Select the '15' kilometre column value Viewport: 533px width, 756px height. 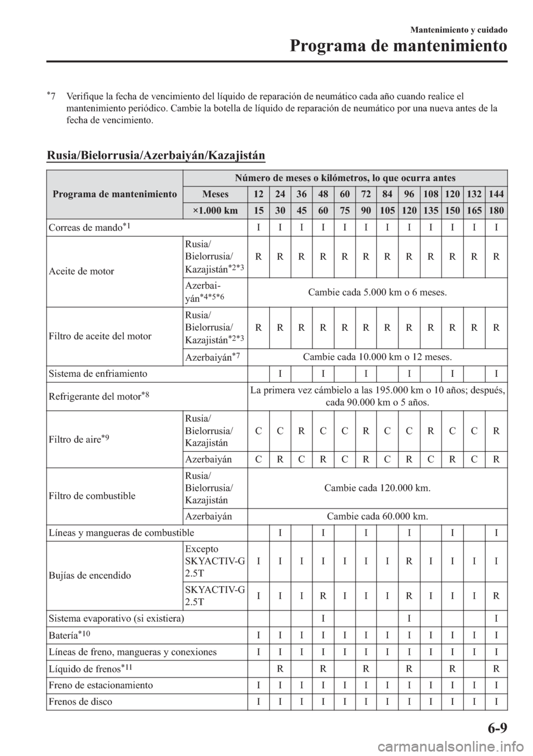click(259, 210)
